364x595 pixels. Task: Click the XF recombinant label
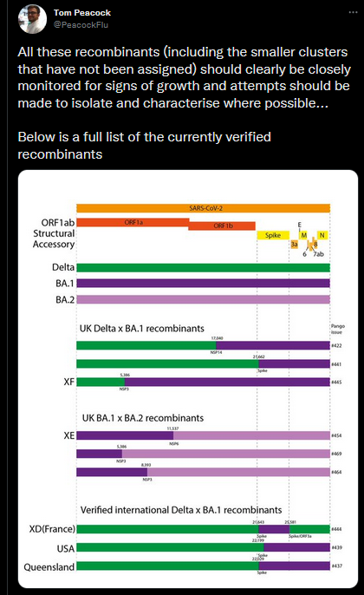[69, 382]
